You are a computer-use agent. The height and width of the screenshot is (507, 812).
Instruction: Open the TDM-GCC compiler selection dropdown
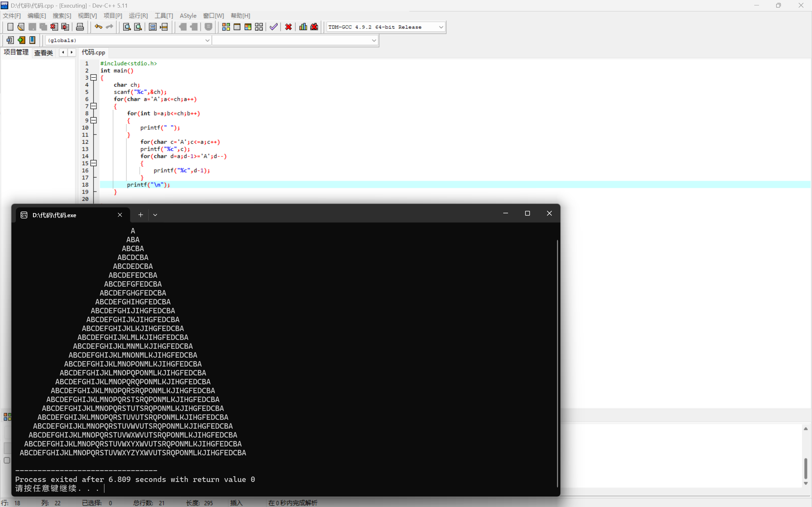441,27
